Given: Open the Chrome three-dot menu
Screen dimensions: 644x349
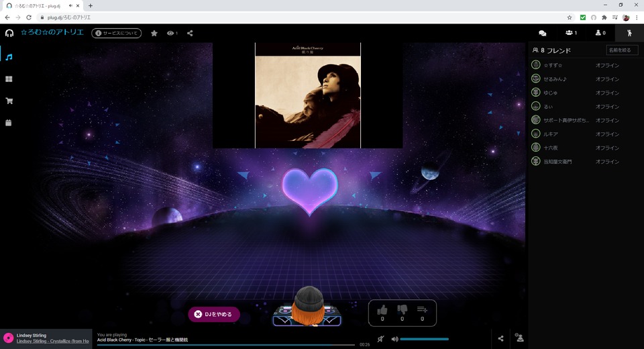Looking at the screenshot, I should 637,17.
